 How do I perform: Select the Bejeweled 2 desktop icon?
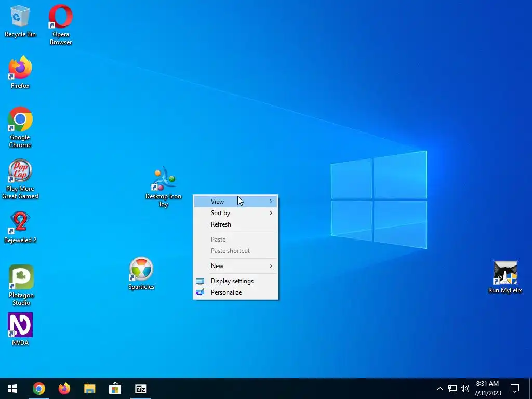[x=20, y=228]
